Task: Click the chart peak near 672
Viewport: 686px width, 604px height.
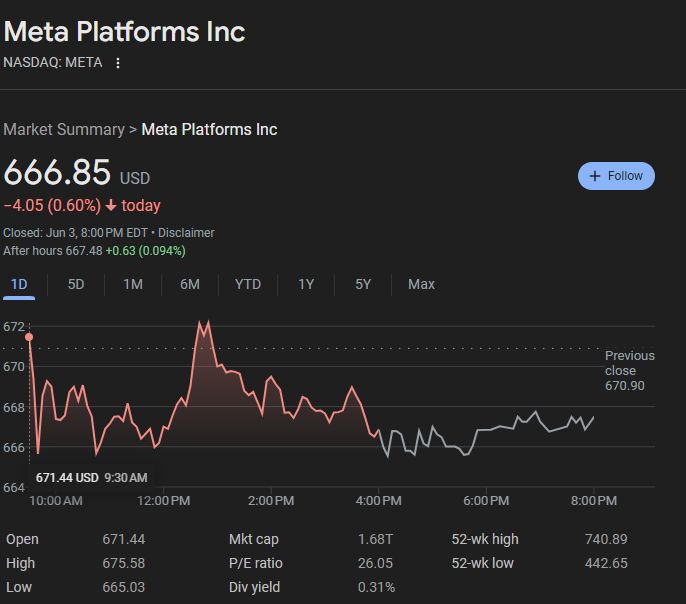Action: (x=203, y=323)
